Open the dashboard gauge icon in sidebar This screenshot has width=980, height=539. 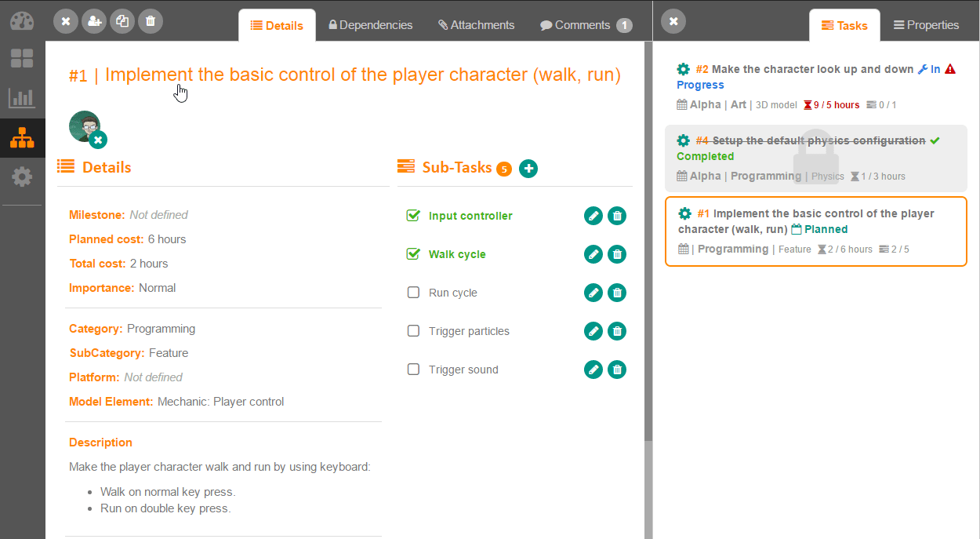click(x=22, y=20)
